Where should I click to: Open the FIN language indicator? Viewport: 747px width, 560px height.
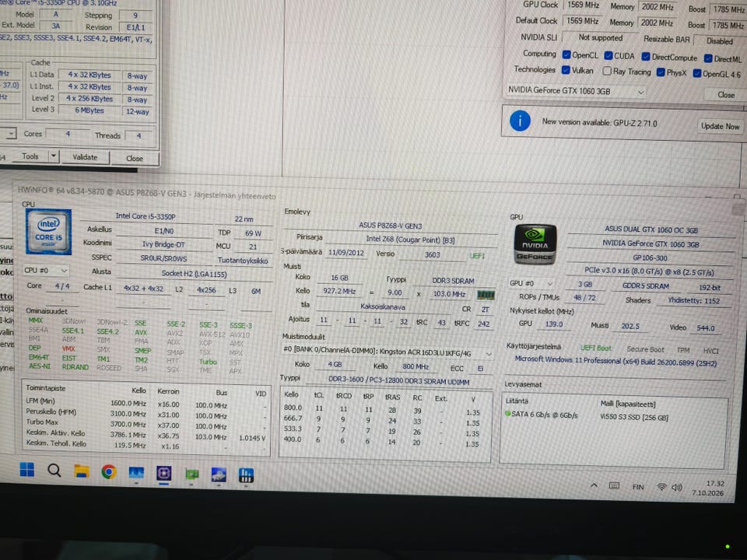[638, 487]
